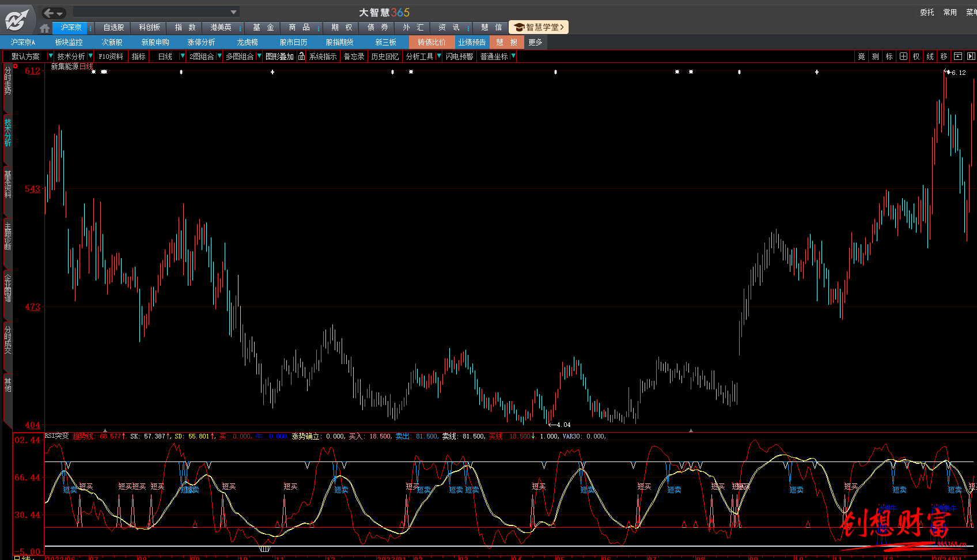
Task: Click the 4.04 low price marker
Action: pos(563,425)
